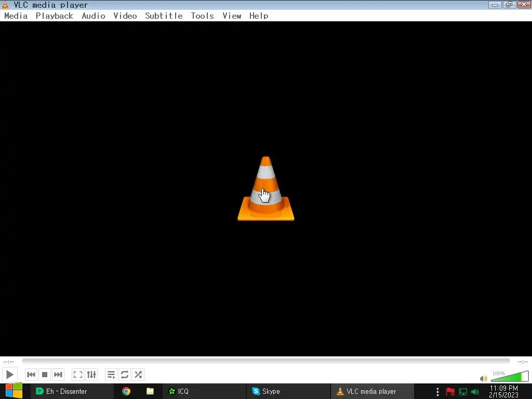Click VLC cone icon in title bar
The height and width of the screenshot is (399, 532).
[5, 5]
